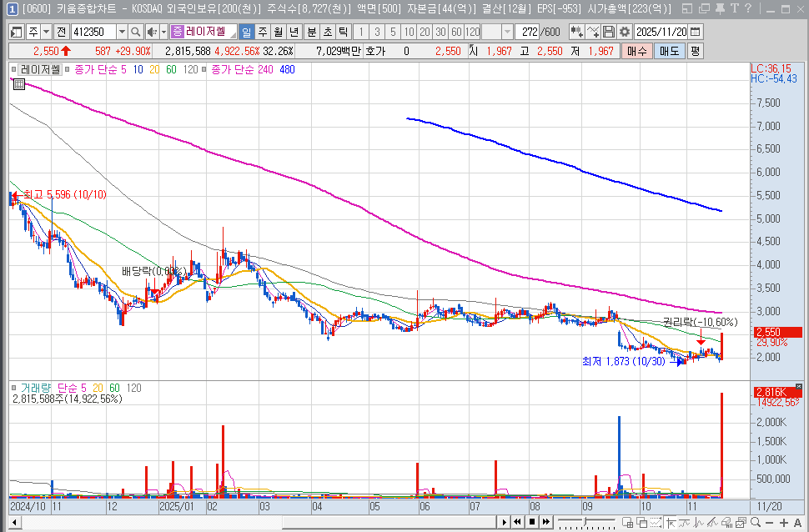Click the play button in chart replay controls
Viewport: 809px width, 532px height.
point(505,522)
